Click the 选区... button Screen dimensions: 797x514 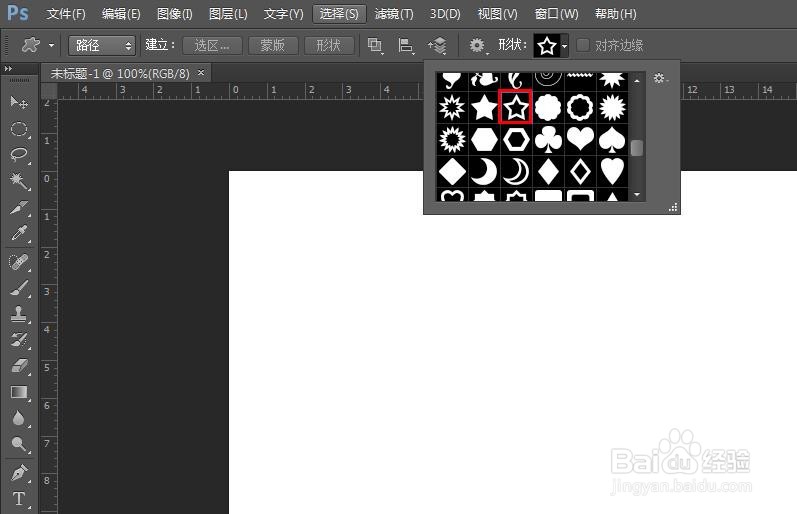pos(212,45)
